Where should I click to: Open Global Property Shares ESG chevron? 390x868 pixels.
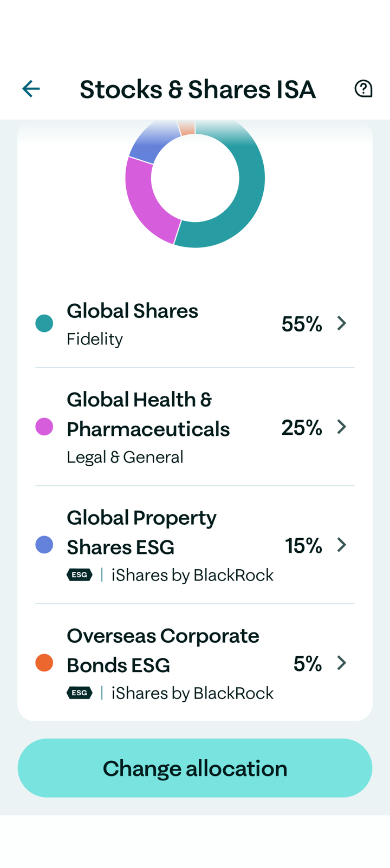coord(341,545)
